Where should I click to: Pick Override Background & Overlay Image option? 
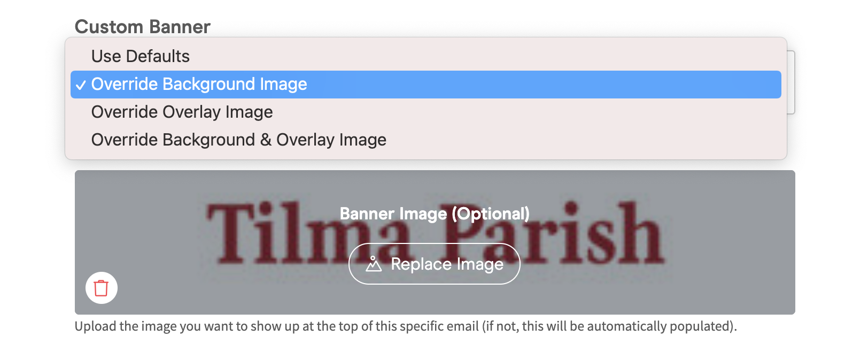click(426, 140)
